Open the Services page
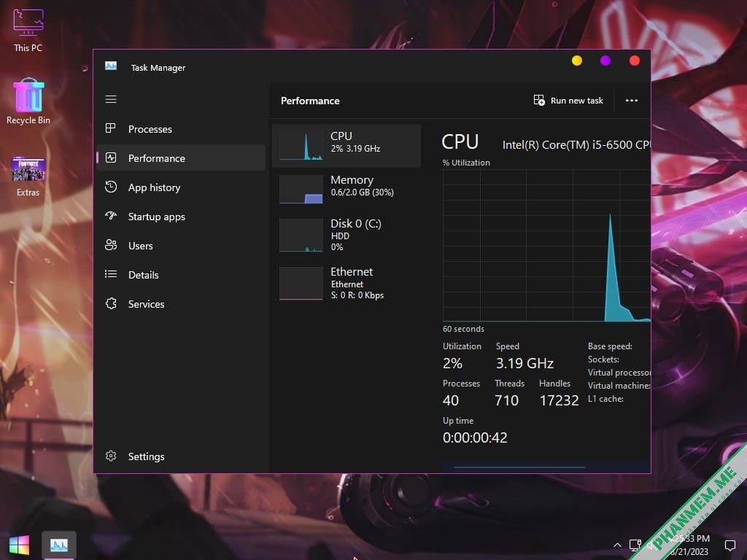 146,304
